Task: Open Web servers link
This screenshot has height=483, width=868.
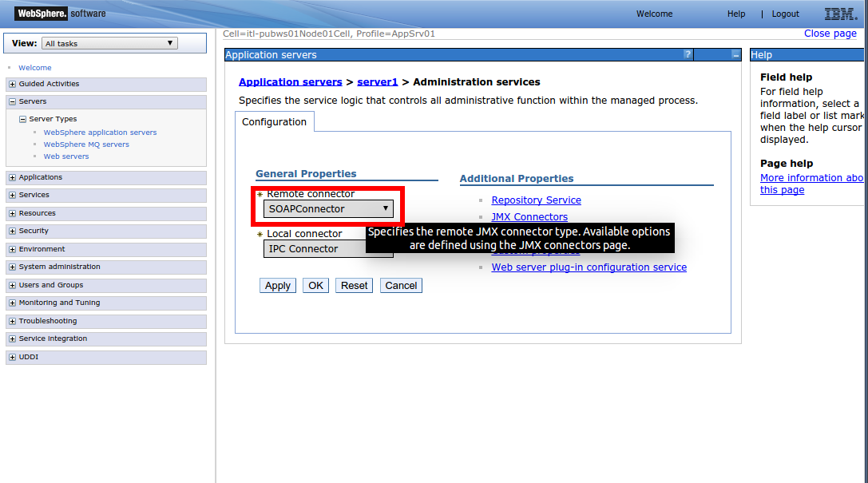Action: [66, 156]
